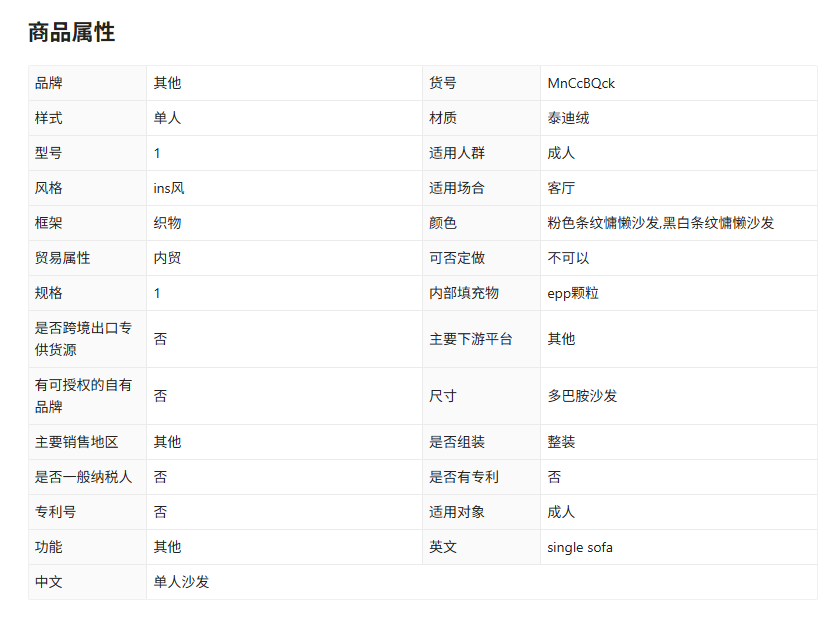
Task: Click the "是否跨境出口专供货源" label
Action: coord(83,339)
